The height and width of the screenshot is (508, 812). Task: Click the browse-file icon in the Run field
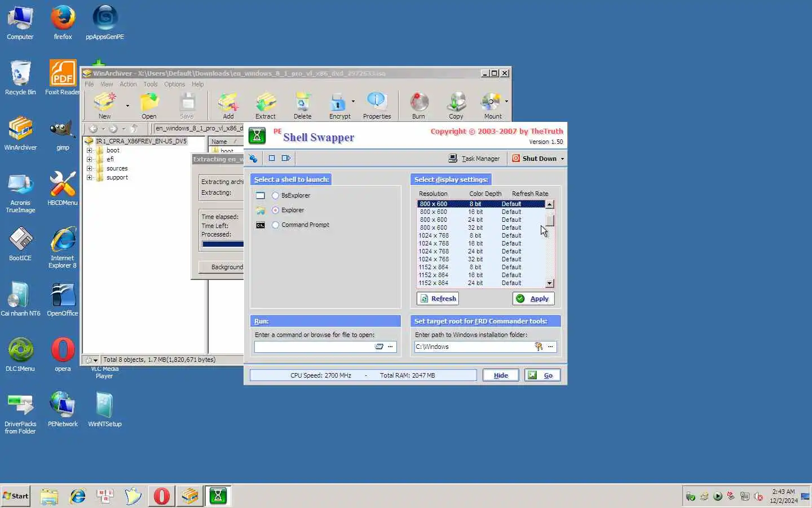[379, 347]
